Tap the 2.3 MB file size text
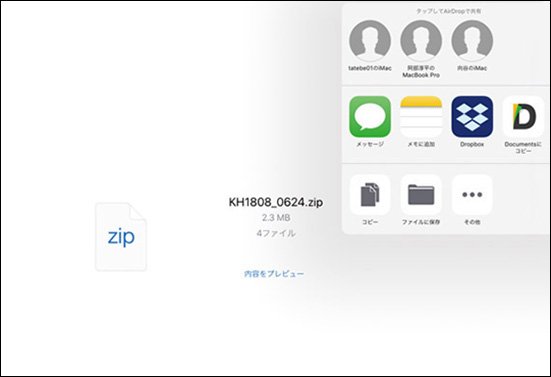551x377 pixels. [x=276, y=218]
